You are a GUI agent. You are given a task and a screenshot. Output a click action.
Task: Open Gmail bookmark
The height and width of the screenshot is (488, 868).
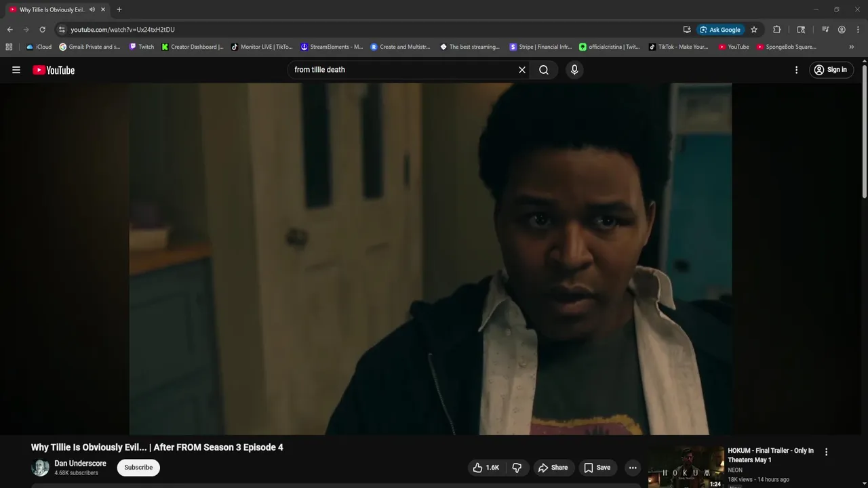[x=90, y=47]
